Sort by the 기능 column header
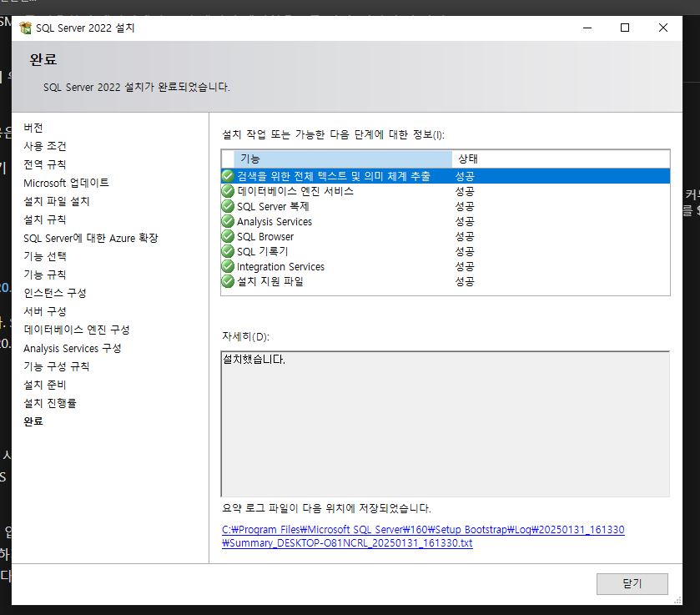This screenshot has width=700, height=615. coord(343,159)
